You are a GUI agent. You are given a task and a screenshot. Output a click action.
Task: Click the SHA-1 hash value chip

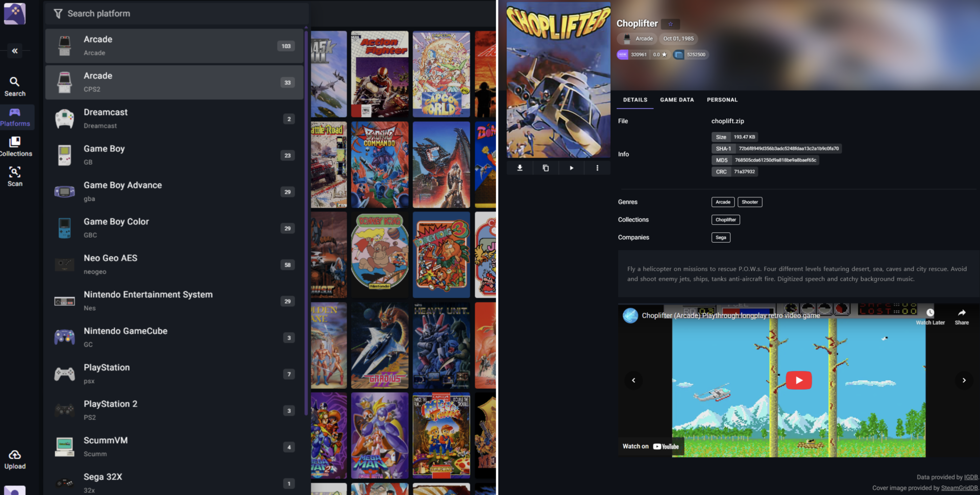click(777, 149)
